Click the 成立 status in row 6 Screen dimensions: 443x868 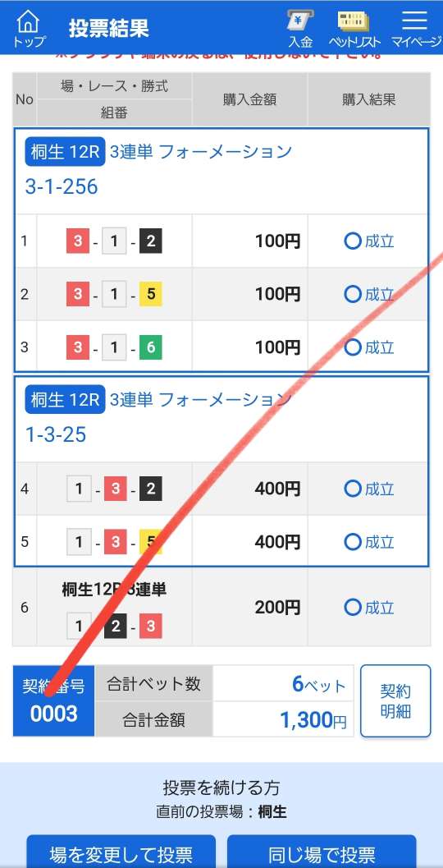[369, 608]
